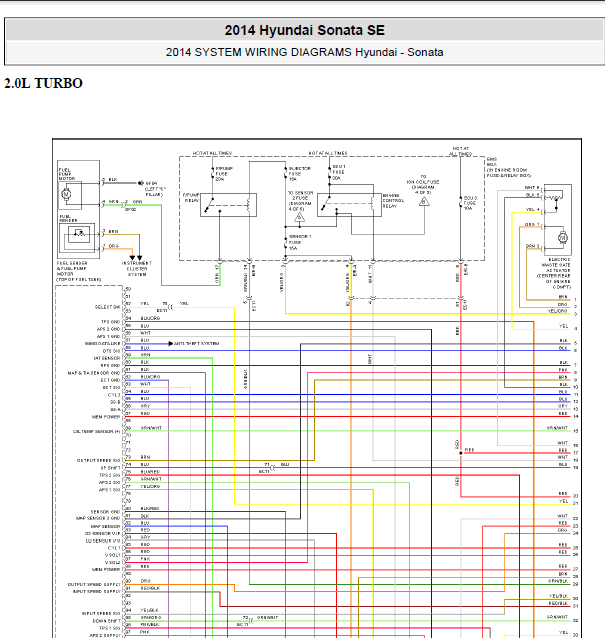Click the ground symbol for left C pillar

[x=141, y=183]
